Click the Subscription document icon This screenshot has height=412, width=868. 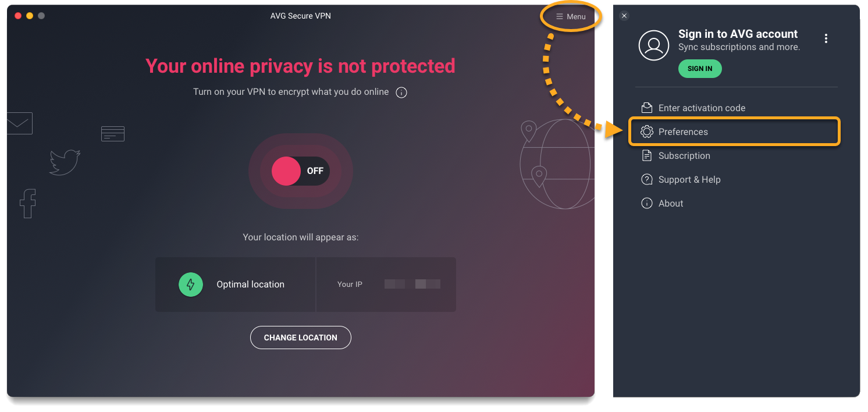pos(646,155)
